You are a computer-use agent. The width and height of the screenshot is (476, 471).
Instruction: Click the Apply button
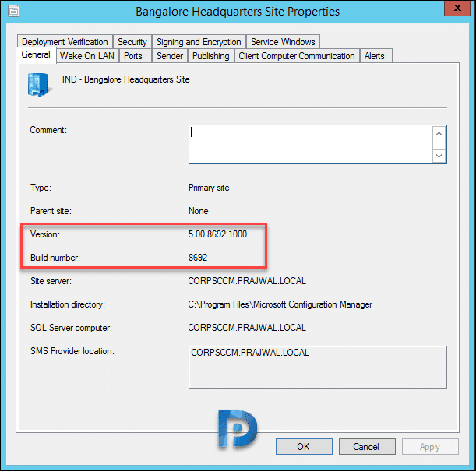430,446
